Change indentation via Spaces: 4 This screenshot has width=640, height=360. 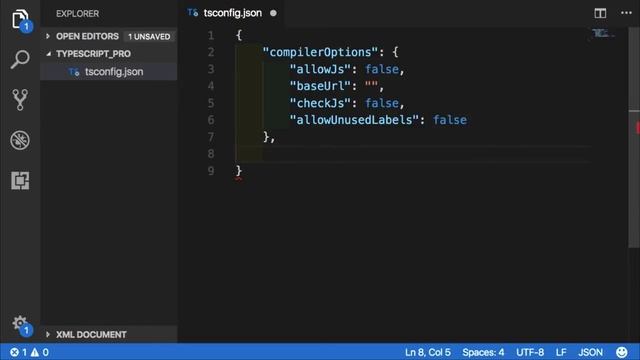point(483,352)
